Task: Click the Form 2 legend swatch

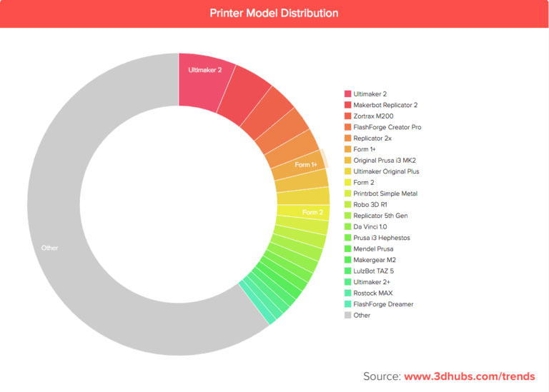Action: 347,183
